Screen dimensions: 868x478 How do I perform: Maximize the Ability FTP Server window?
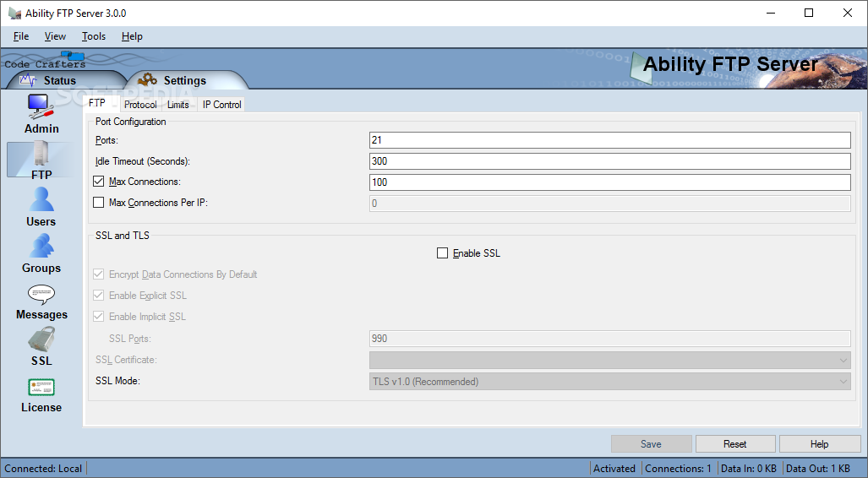tap(809, 13)
